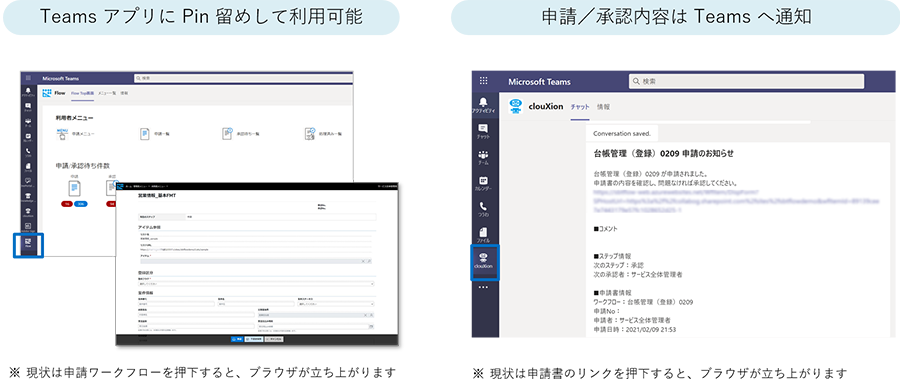This screenshot has height=385, width=900.
Task: Click search box in left Teams window
Action: click(242, 78)
